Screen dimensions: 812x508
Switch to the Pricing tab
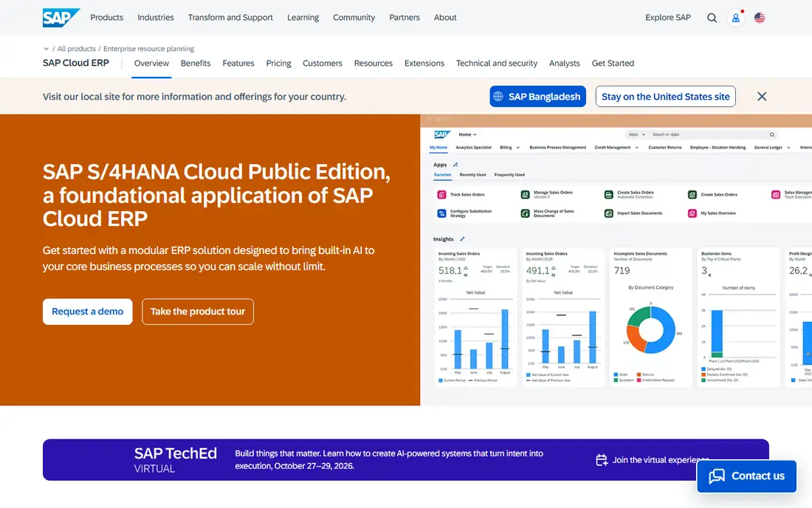click(278, 63)
